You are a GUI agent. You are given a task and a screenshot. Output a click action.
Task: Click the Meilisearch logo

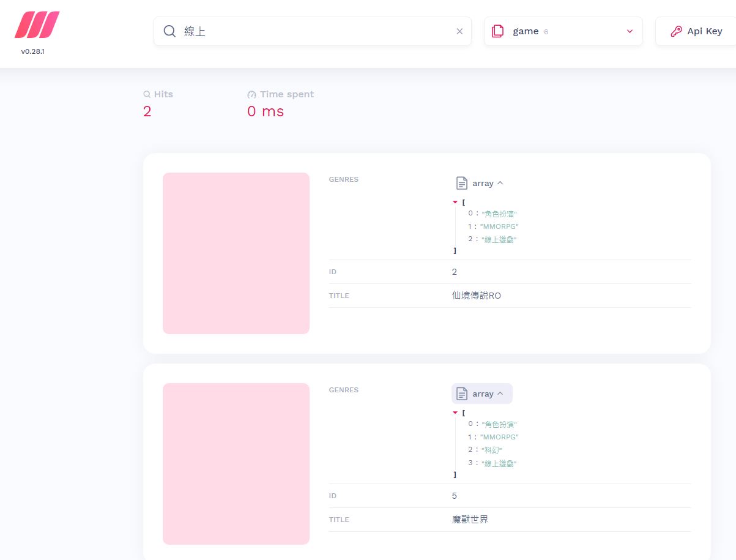pos(37,25)
